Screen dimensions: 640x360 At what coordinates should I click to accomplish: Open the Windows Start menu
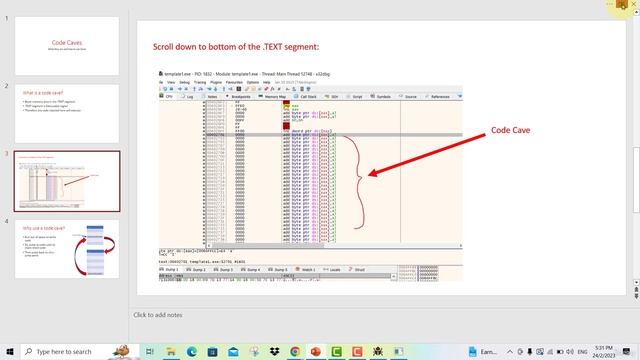pos(10,351)
